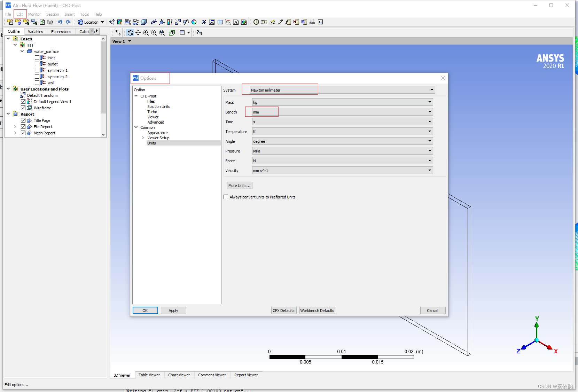Screen dimensions: 578x392
Task: Click the Timestep Selector clock icon
Action: [x=256, y=22]
